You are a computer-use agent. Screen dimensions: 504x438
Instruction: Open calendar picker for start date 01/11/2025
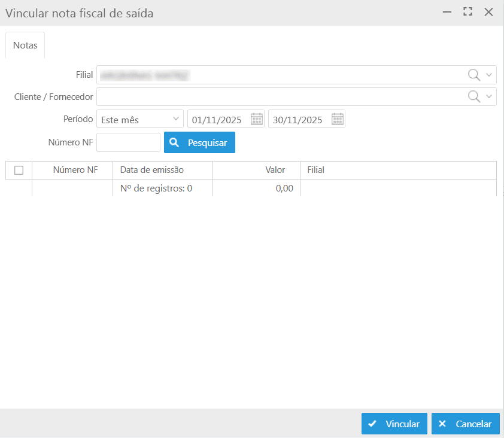(256, 119)
